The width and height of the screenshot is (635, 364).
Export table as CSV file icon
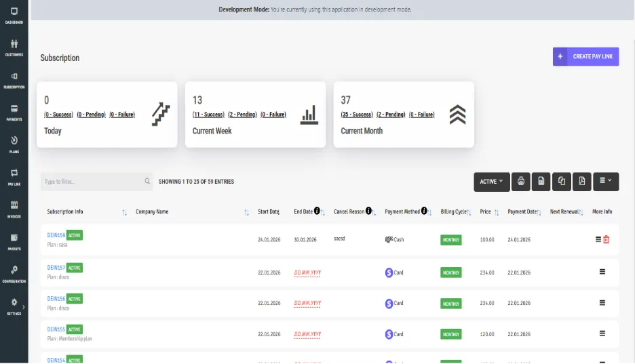541,182
